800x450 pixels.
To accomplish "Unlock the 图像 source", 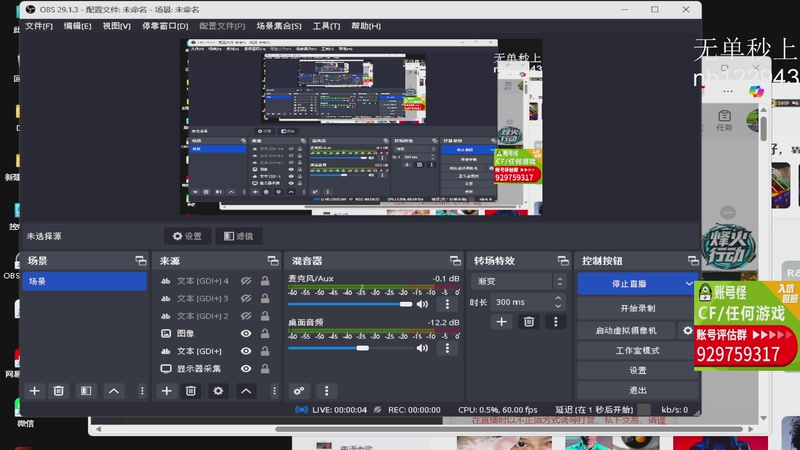I will pyautogui.click(x=265, y=333).
